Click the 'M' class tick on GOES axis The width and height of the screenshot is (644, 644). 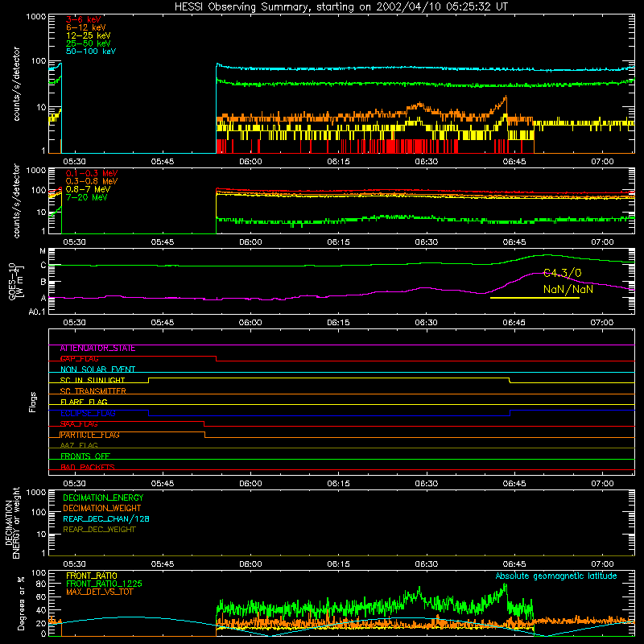tap(43, 251)
